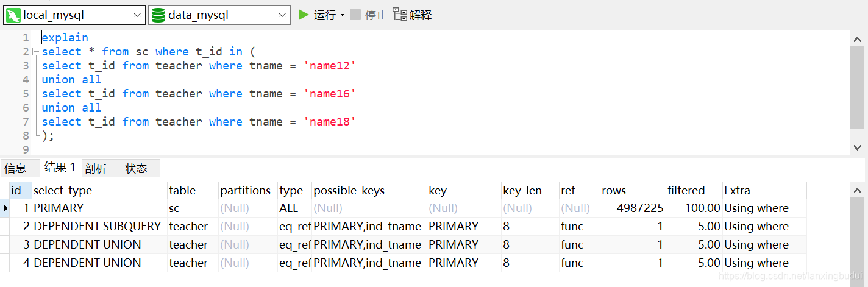Click the sc table cell
The image size is (868, 287).
193,208
